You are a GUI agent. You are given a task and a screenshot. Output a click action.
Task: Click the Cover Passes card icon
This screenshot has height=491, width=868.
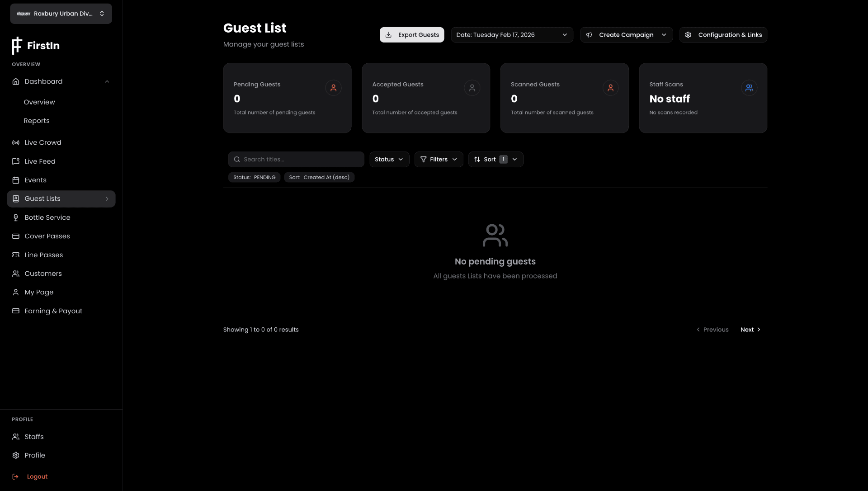click(15, 236)
